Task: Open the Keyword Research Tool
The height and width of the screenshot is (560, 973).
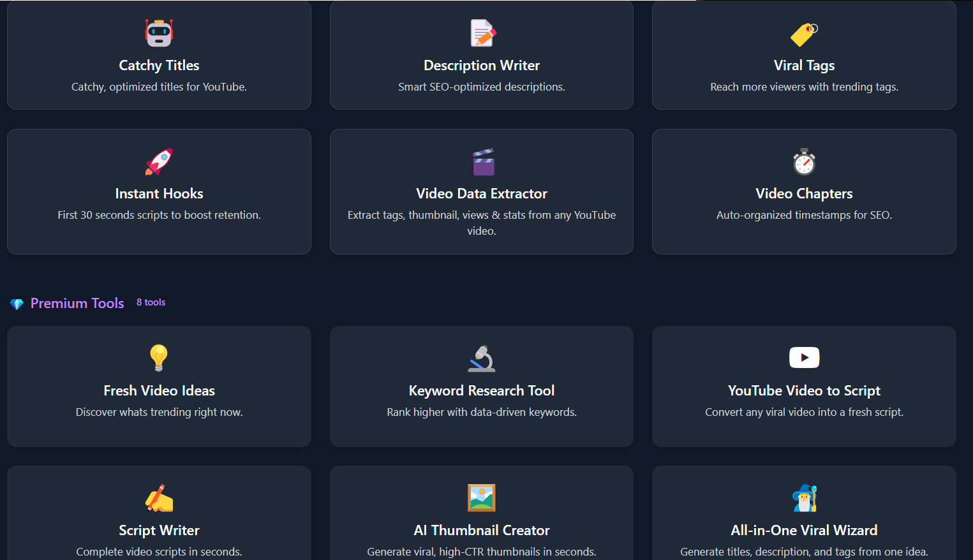Action: pyautogui.click(x=482, y=387)
